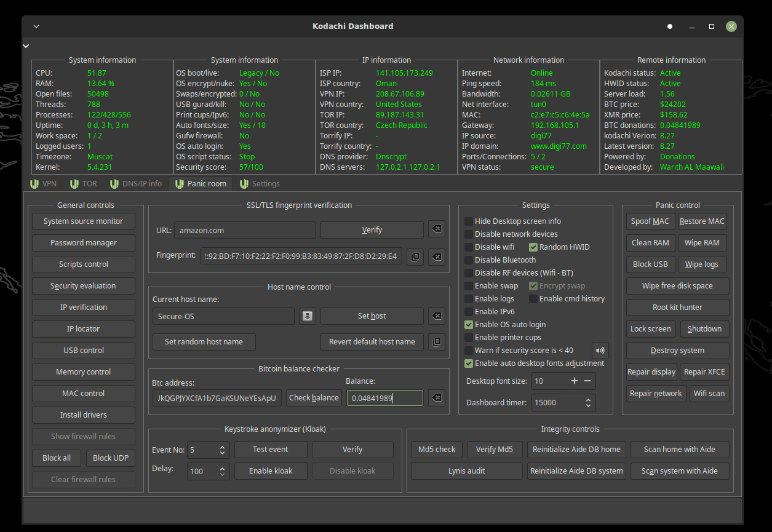Launch Root kit hunter
Image resolution: width=772 pixels, height=532 pixels.
(677, 308)
